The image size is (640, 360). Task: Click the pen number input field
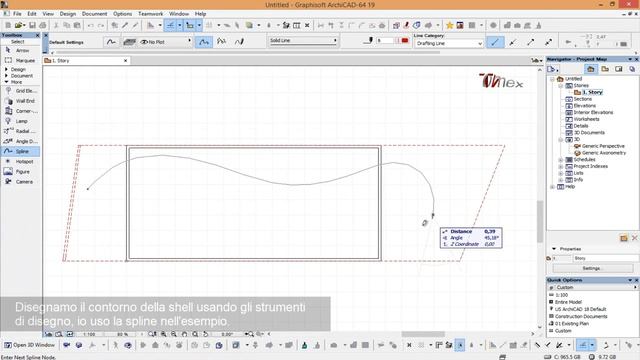[385, 41]
